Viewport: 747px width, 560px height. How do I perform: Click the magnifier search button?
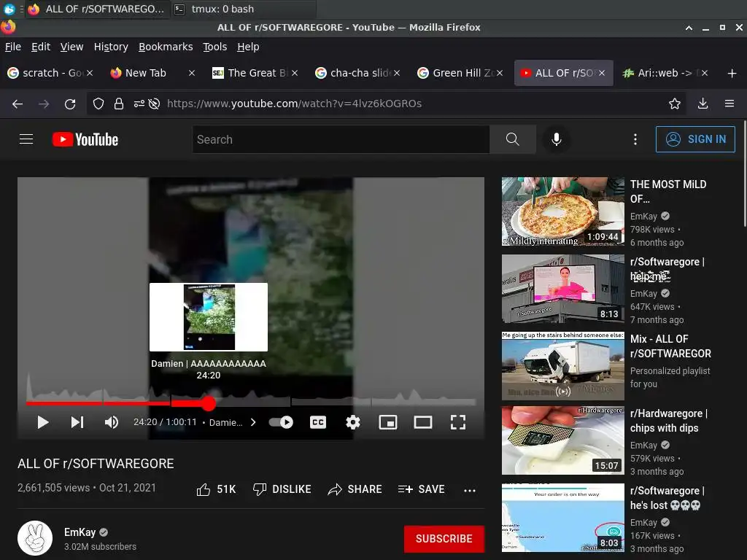tap(513, 139)
